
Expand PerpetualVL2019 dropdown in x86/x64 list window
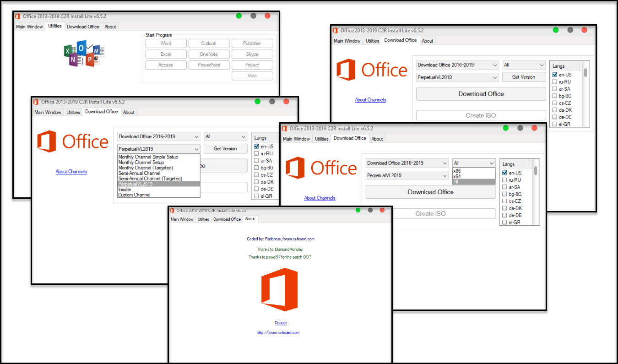407,175
